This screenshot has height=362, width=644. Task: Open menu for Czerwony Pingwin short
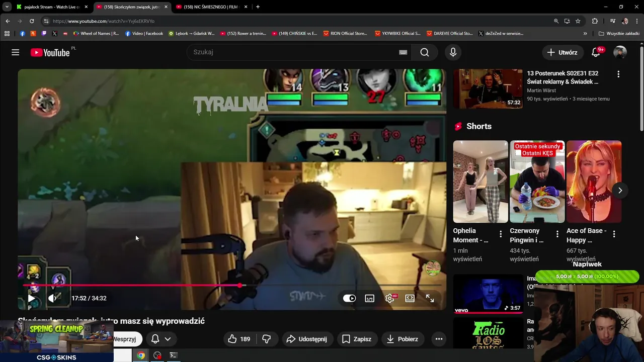pos(557,234)
